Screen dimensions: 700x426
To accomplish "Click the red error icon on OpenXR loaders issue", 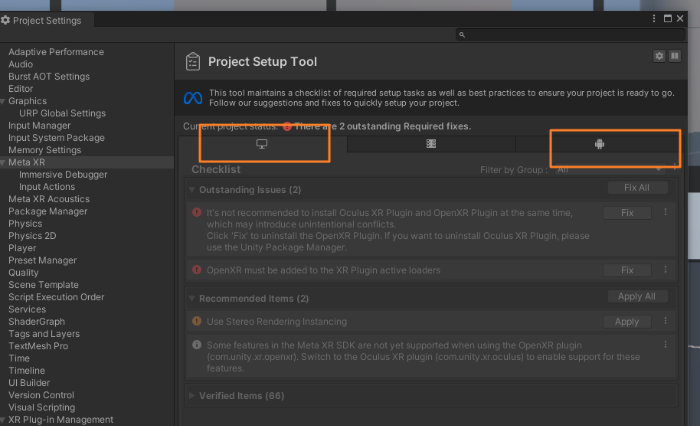I will [196, 270].
